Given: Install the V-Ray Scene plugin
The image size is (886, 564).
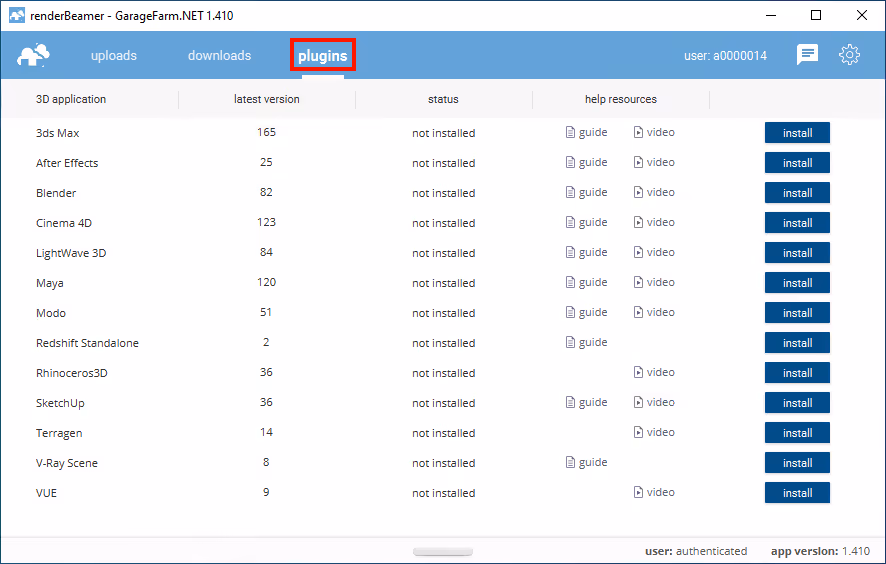Looking at the screenshot, I should 797,462.
